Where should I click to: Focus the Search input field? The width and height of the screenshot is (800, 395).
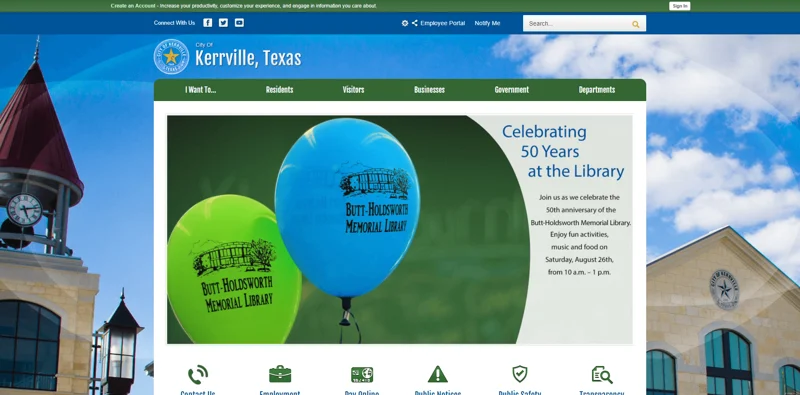pyautogui.click(x=577, y=23)
